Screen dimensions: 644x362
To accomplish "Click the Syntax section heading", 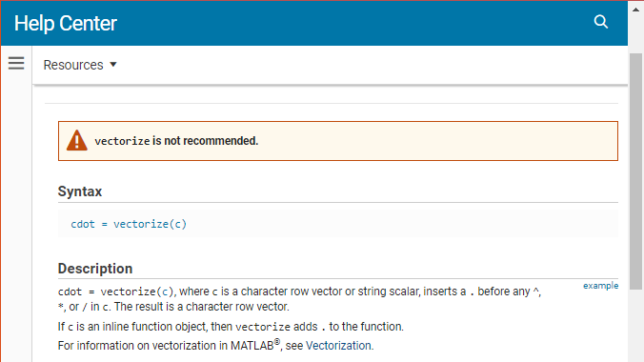I will tap(80, 191).
